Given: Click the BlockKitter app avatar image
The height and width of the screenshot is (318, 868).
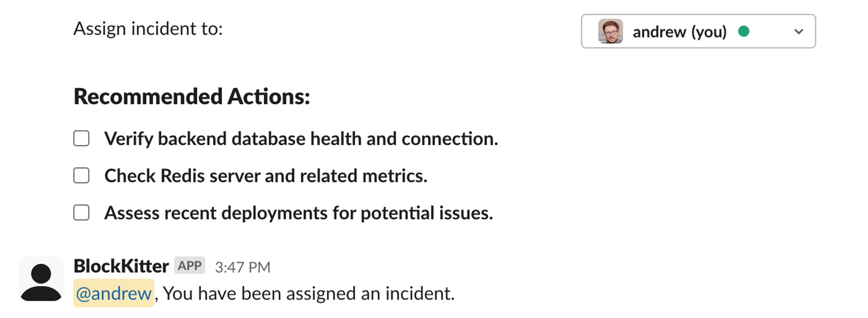Looking at the screenshot, I should pyautogui.click(x=41, y=280).
